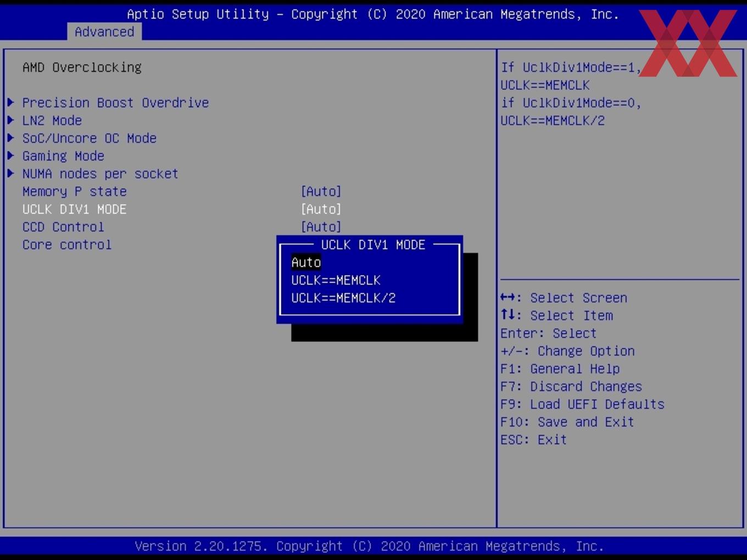
Task: Choose UCLK==MEMCLK/2 option in popup
Action: point(343,298)
